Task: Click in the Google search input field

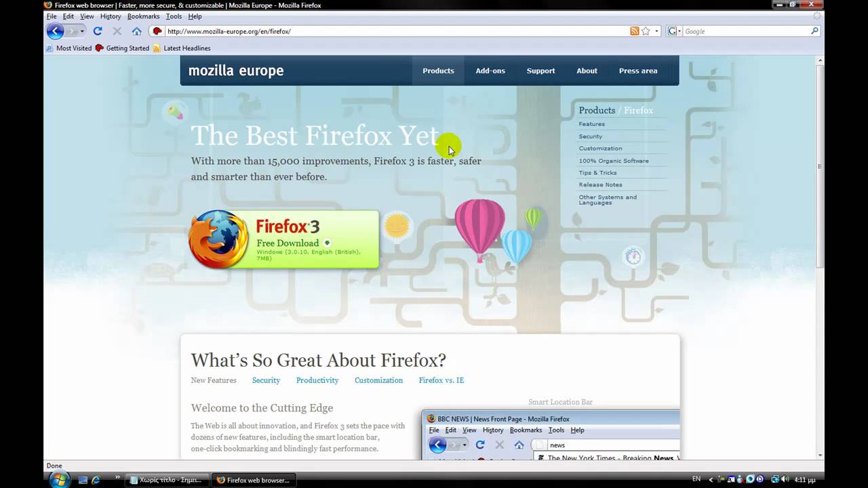Action: point(746,31)
